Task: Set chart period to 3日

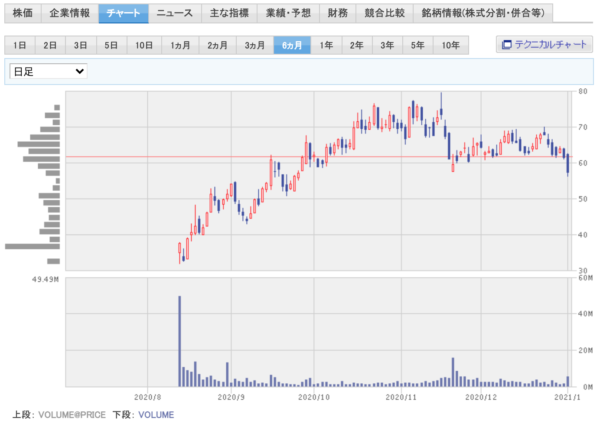Action: (x=81, y=45)
